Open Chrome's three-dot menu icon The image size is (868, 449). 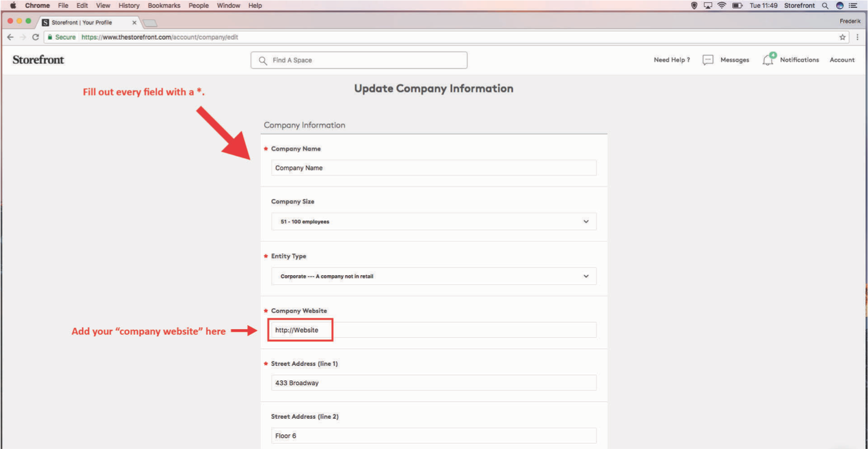[857, 37]
